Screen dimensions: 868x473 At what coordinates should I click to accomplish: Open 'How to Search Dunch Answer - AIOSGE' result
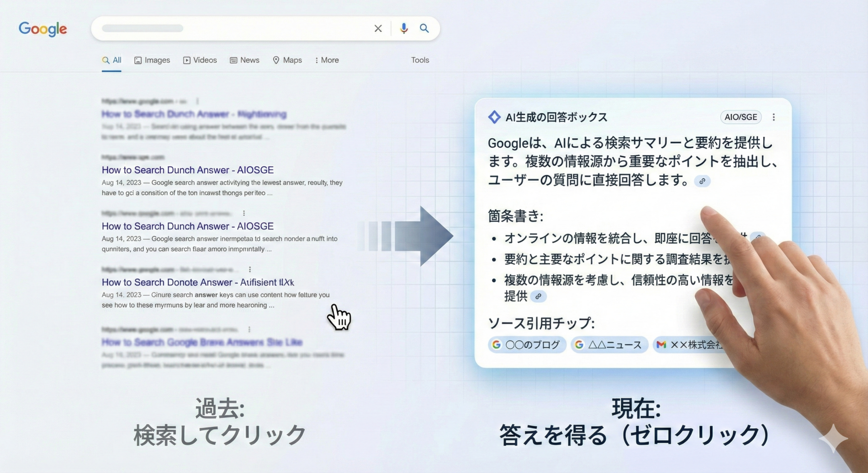(187, 170)
